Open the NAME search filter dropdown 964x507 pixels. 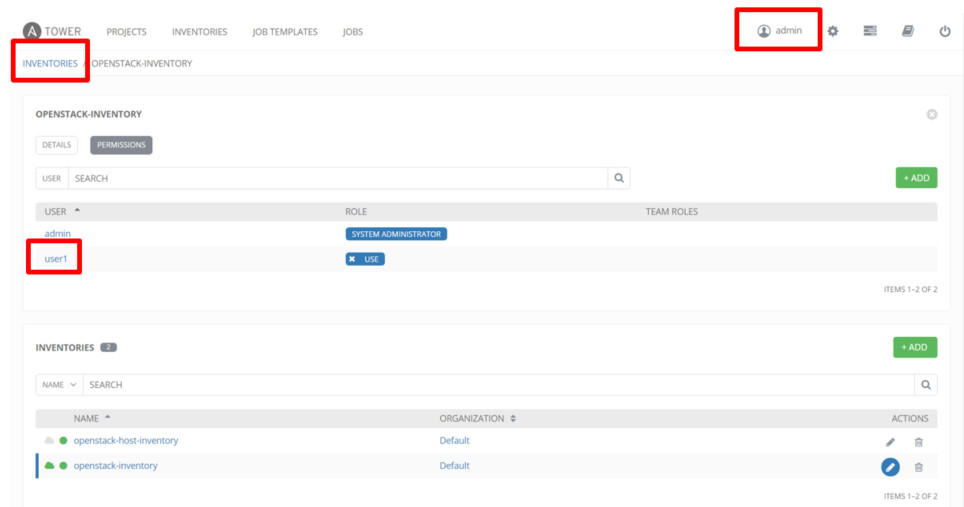point(60,385)
